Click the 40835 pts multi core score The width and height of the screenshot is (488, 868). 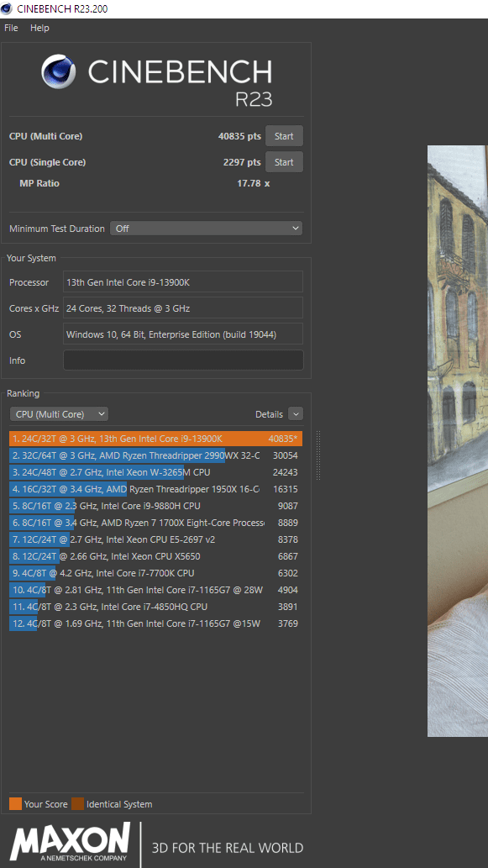pos(239,136)
